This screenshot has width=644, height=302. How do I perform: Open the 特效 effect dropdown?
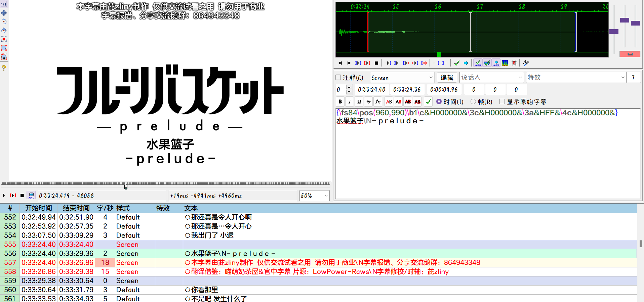click(x=576, y=78)
